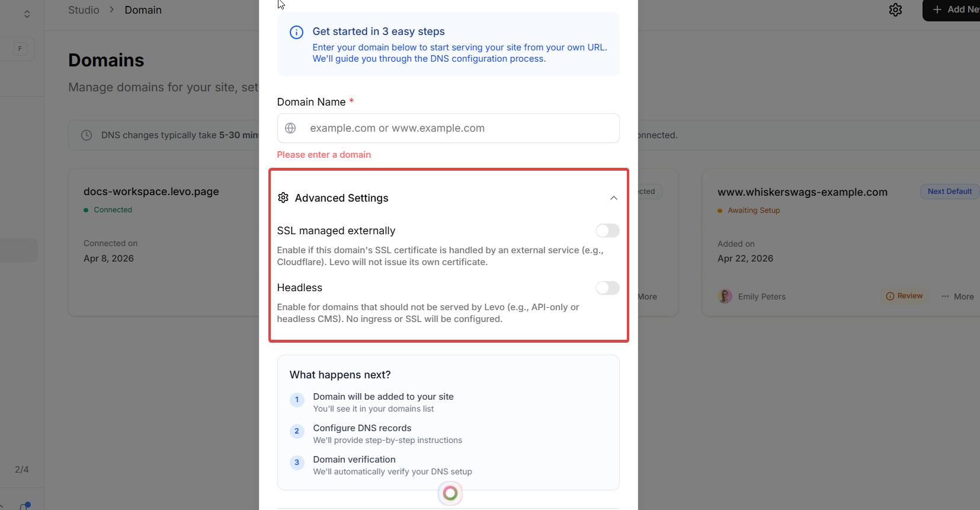The width and height of the screenshot is (980, 510).
Task: Collapse the Advanced Settings section
Action: click(x=614, y=198)
